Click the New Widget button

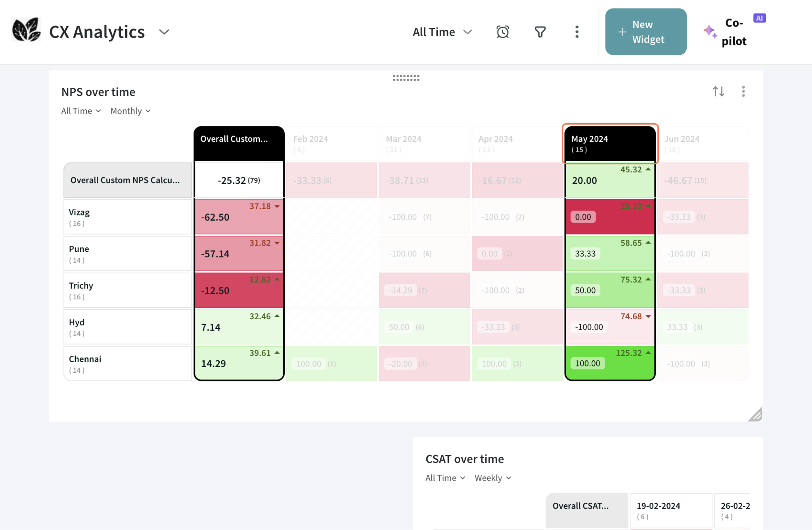645,32
